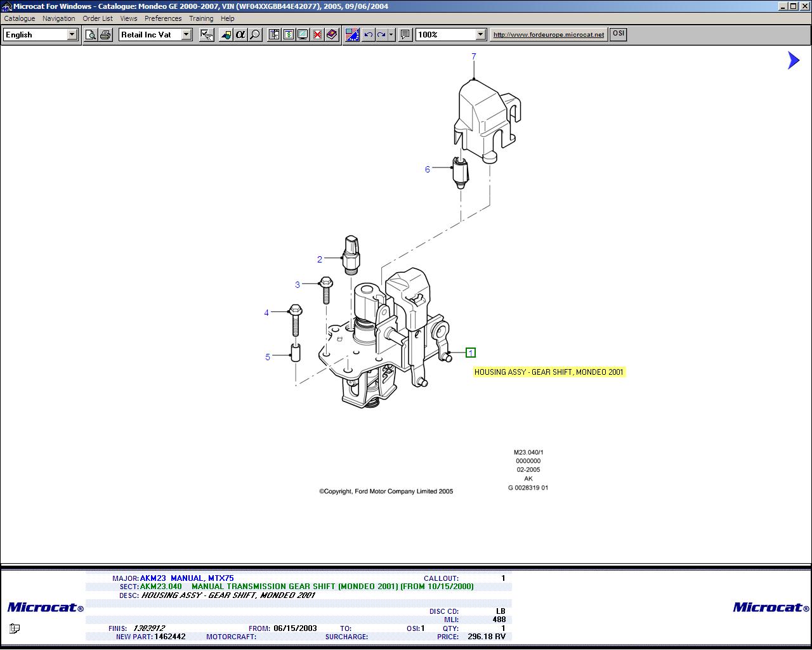Click the small icon below Microcat logo
Screen dimensions: 812x650
click(x=14, y=628)
